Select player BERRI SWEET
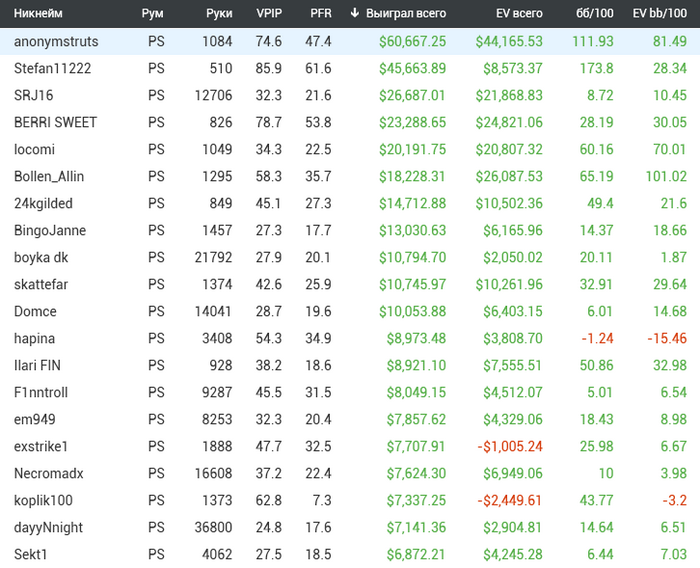700x568 pixels. (x=55, y=122)
